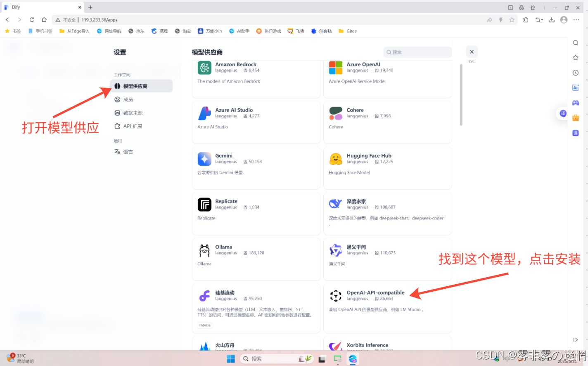The height and width of the screenshot is (366, 588).
Task: Open the 万能小in bookmark
Action: point(210,31)
